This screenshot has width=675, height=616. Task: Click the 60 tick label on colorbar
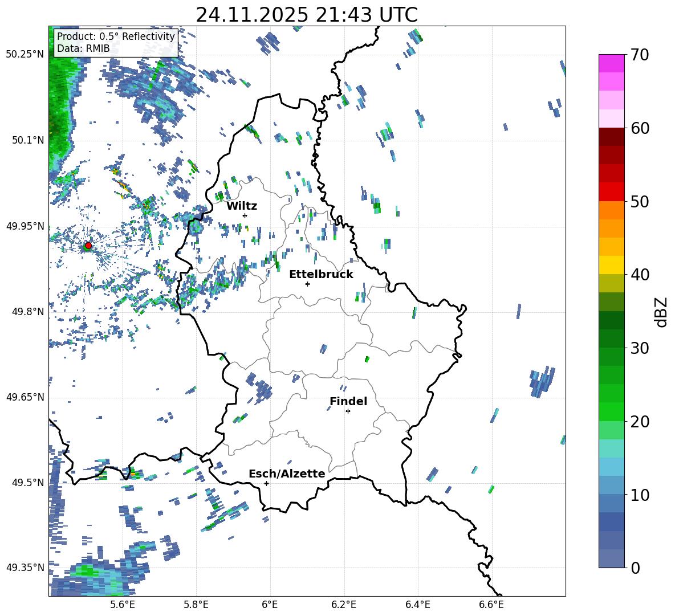coord(640,128)
